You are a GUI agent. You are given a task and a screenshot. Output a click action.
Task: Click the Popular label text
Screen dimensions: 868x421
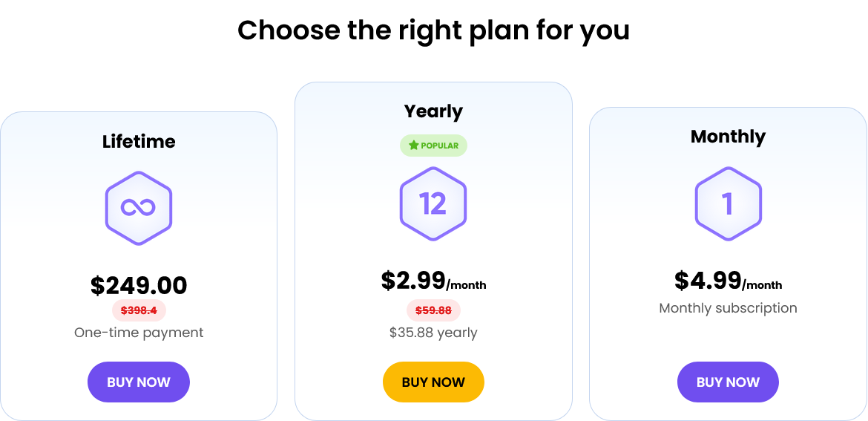440,146
